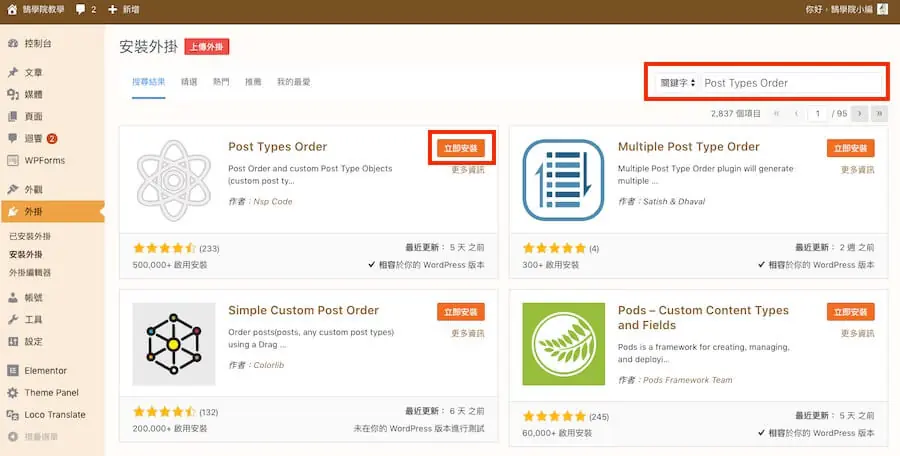Click the plugin search field containing Post Types Order
Image resolution: width=900 pixels, height=456 pixels.
(x=791, y=83)
